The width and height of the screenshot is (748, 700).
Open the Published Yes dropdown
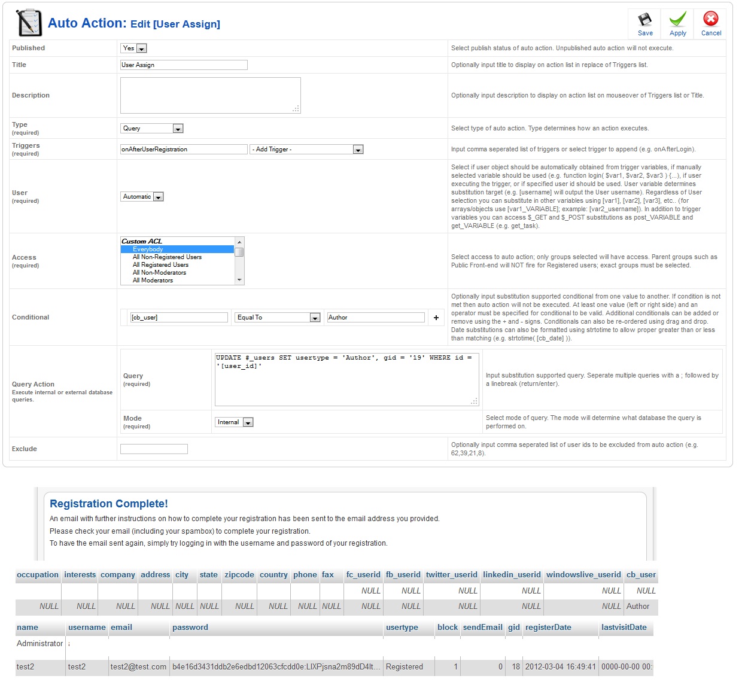pyautogui.click(x=134, y=48)
